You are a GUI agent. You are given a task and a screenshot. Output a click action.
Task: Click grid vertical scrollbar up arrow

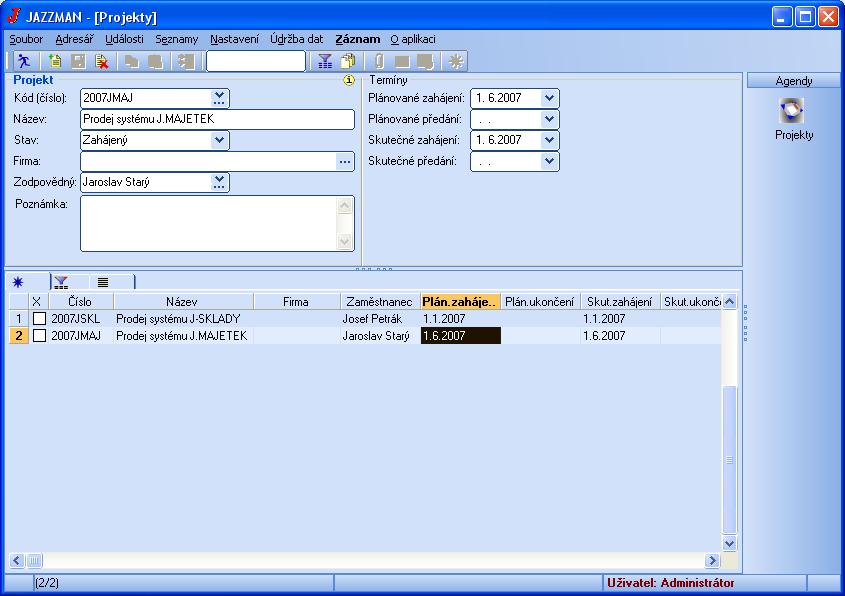click(x=730, y=302)
